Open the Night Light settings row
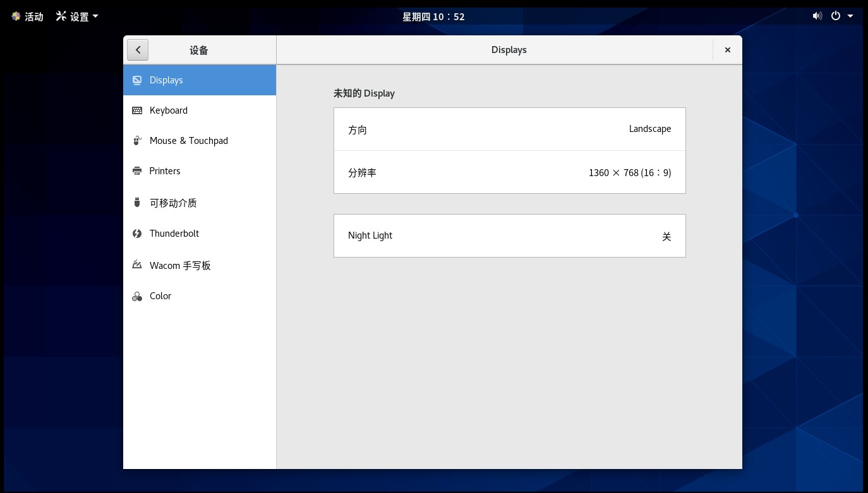Screen dimensions: 868x493 (x=510, y=235)
